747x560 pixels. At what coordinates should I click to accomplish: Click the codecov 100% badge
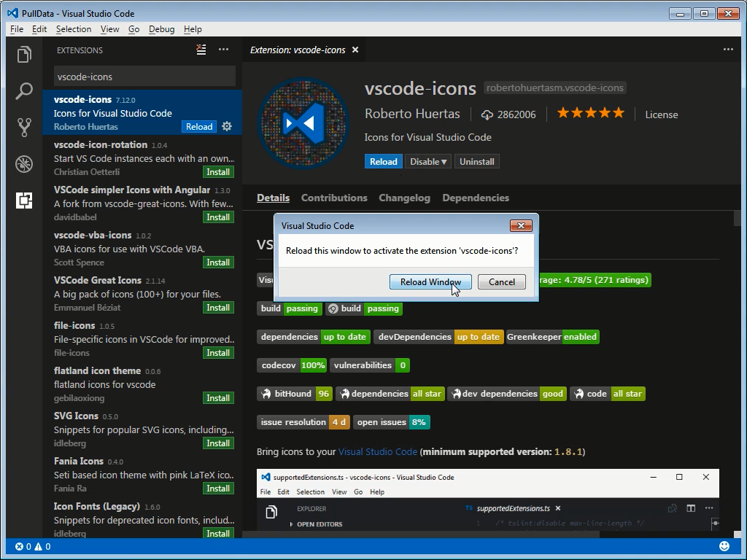point(292,365)
